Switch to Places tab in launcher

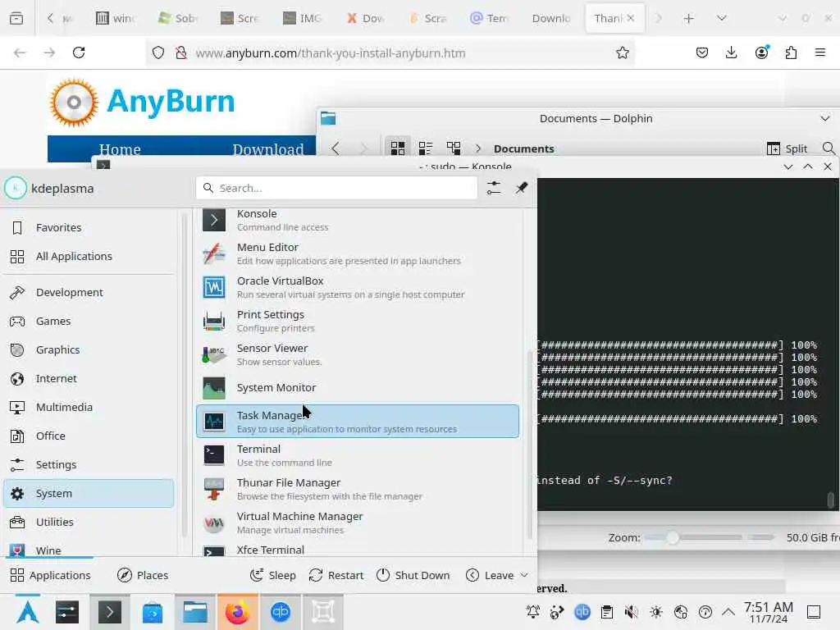pos(143,575)
